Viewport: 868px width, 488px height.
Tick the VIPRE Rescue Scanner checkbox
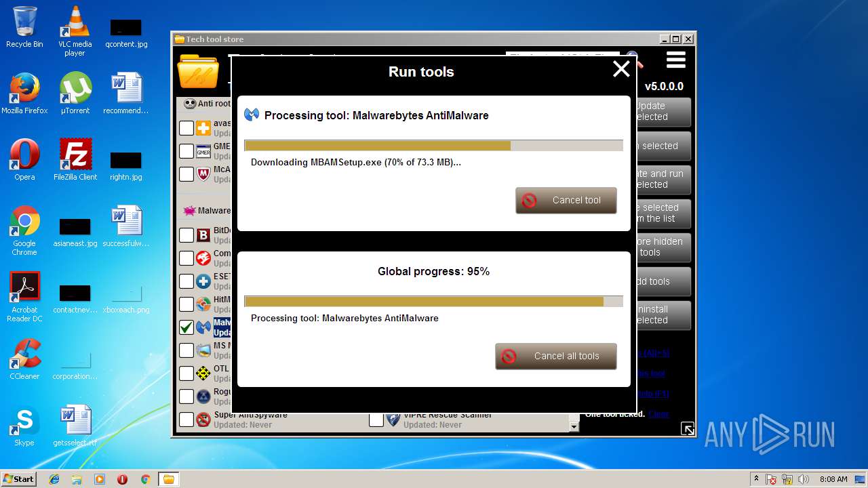coord(376,420)
